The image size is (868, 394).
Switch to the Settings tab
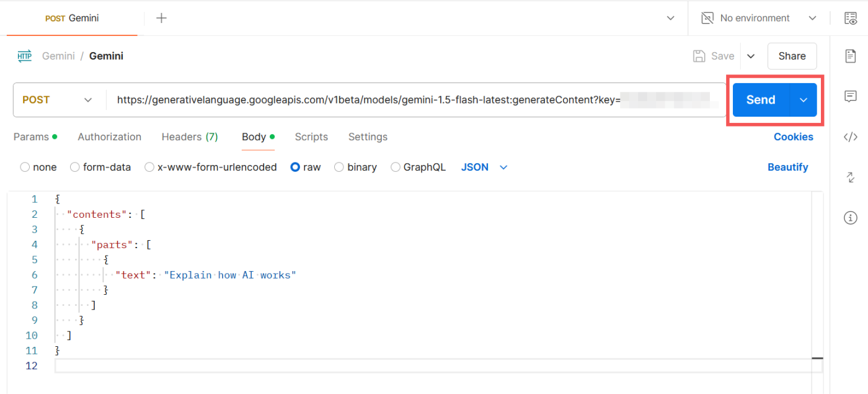(x=368, y=137)
